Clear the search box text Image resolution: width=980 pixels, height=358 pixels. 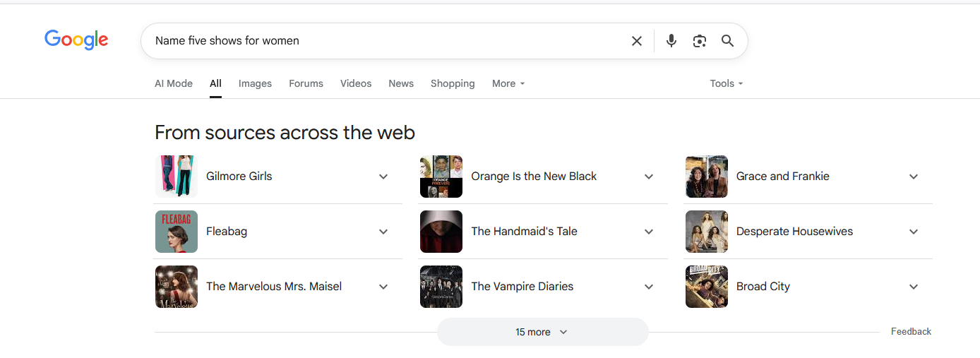(636, 41)
